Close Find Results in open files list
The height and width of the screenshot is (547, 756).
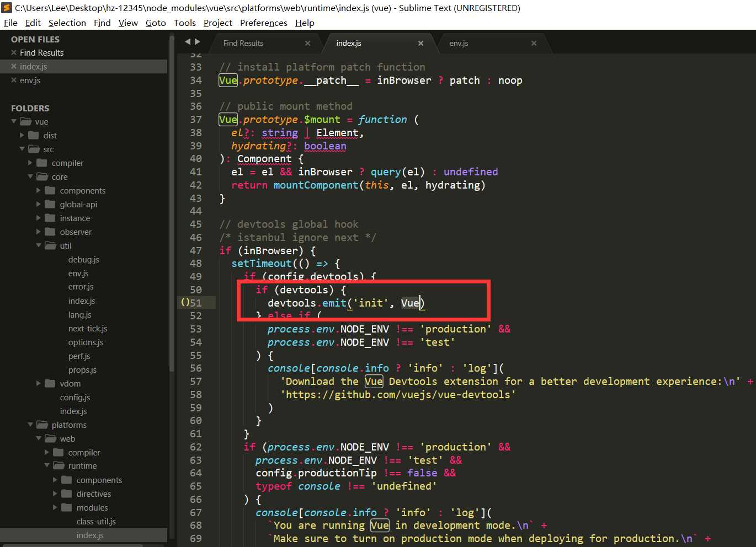point(14,53)
